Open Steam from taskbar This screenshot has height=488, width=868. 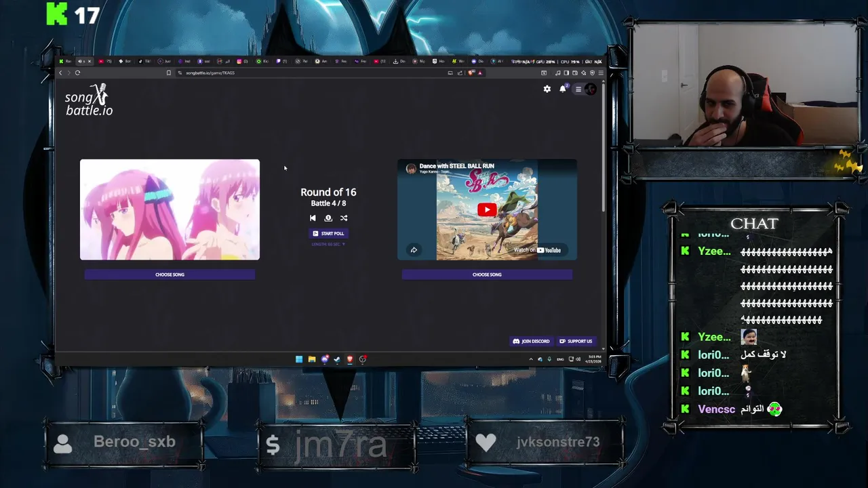pyautogui.click(x=337, y=359)
